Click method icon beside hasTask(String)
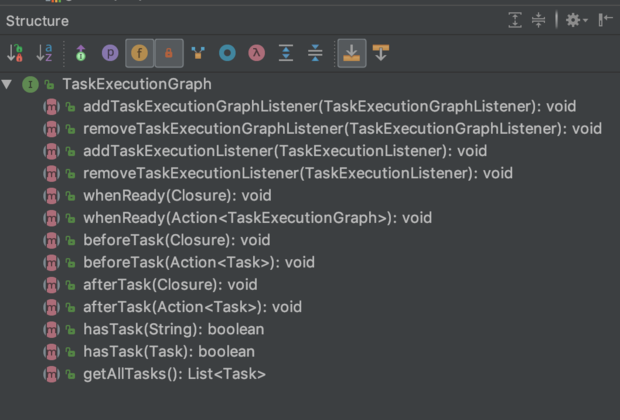 (51, 329)
